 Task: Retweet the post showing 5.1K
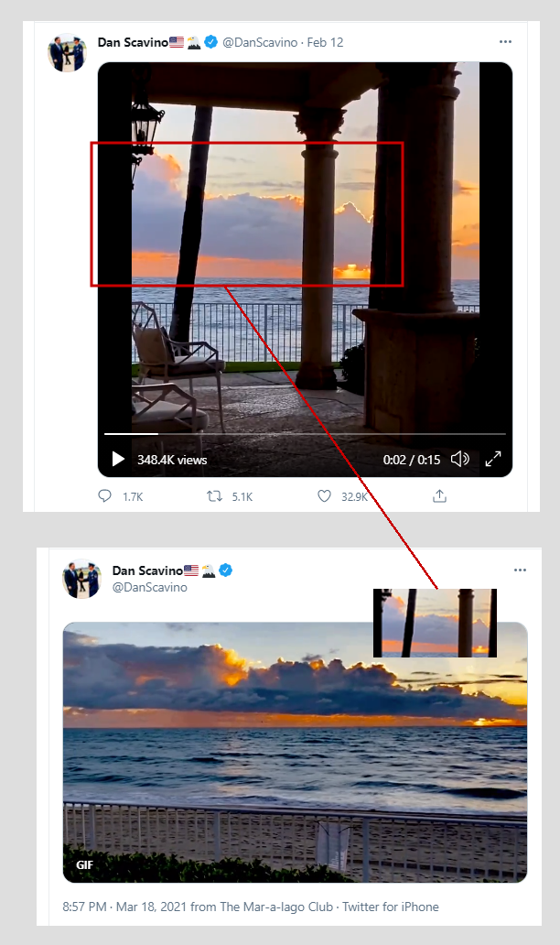(x=214, y=496)
